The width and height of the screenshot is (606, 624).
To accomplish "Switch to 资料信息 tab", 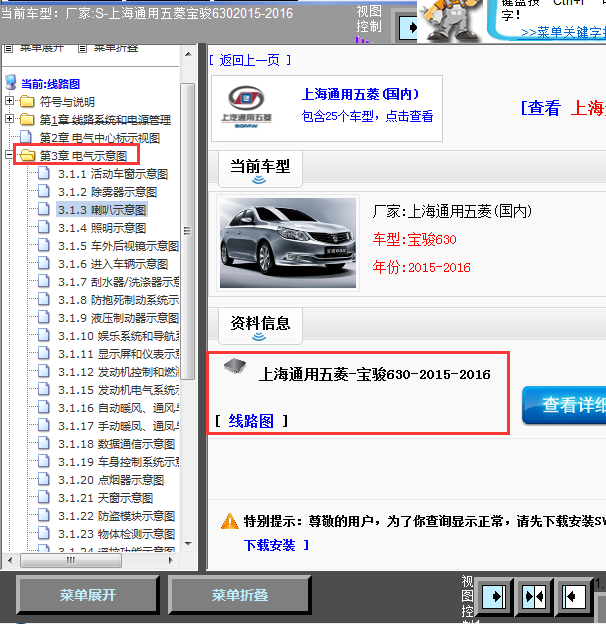I will (260, 326).
